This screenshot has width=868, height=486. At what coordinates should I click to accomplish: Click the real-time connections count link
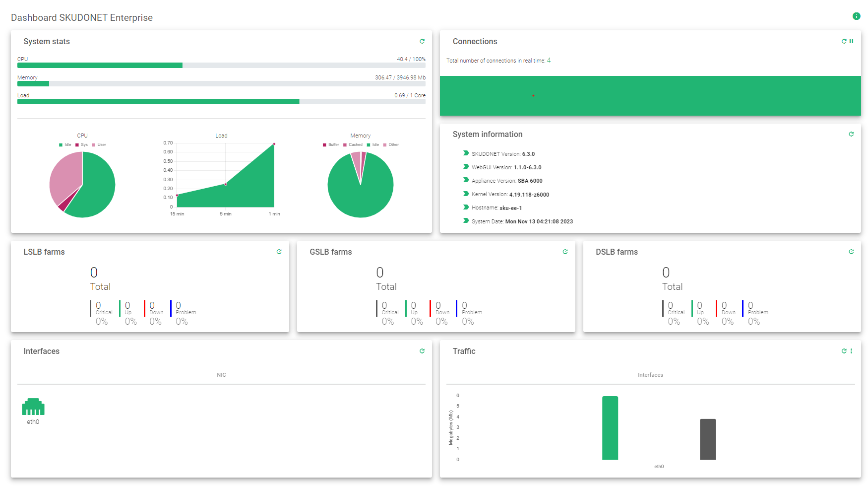pos(549,60)
